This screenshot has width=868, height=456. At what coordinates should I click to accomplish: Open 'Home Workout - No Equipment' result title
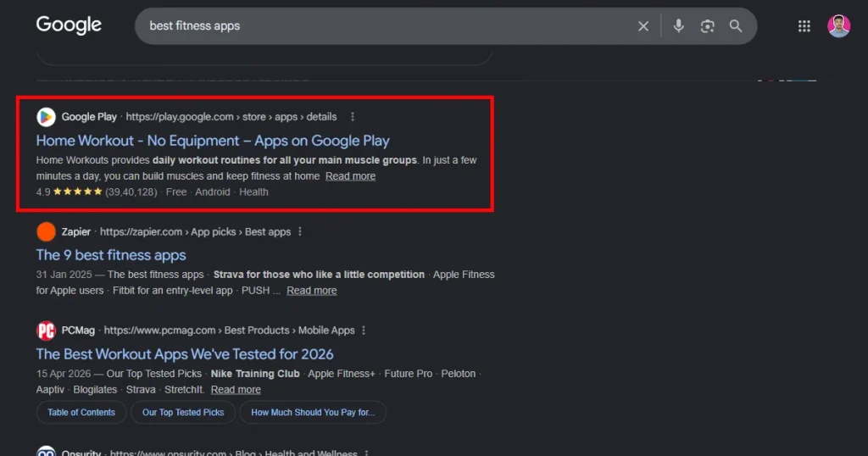pyautogui.click(x=213, y=141)
